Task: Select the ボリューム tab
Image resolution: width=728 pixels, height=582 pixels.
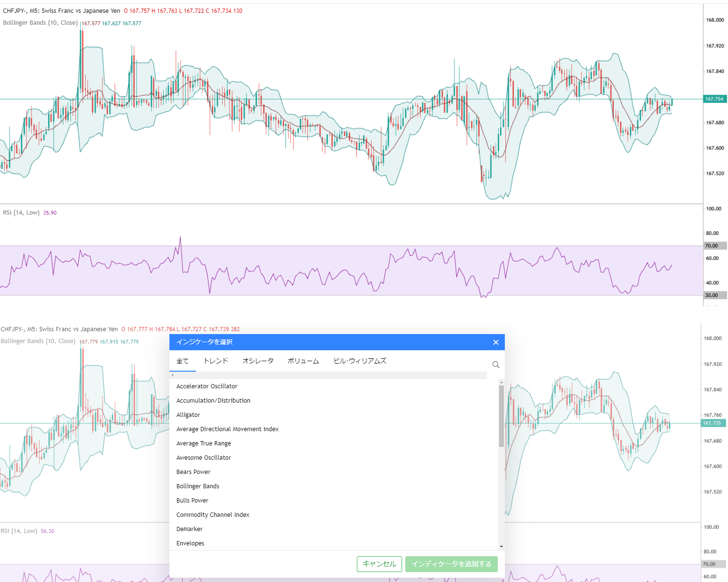Action: (303, 361)
